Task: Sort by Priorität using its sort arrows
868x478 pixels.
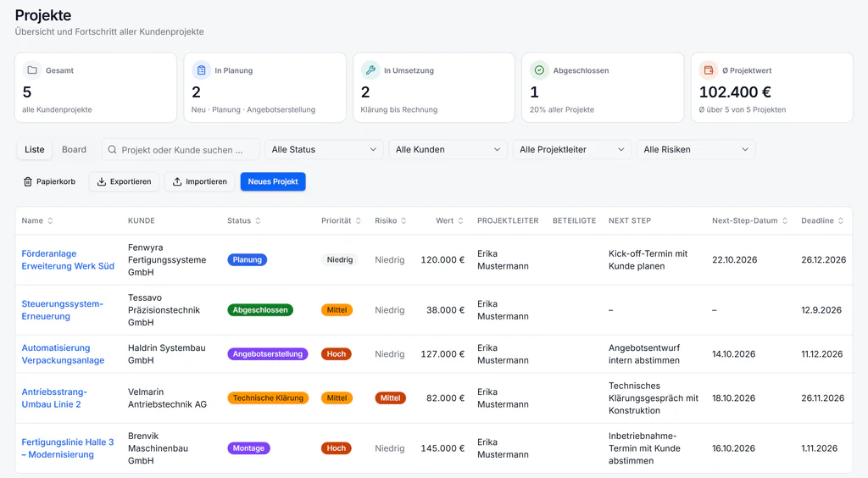Action: point(359,220)
